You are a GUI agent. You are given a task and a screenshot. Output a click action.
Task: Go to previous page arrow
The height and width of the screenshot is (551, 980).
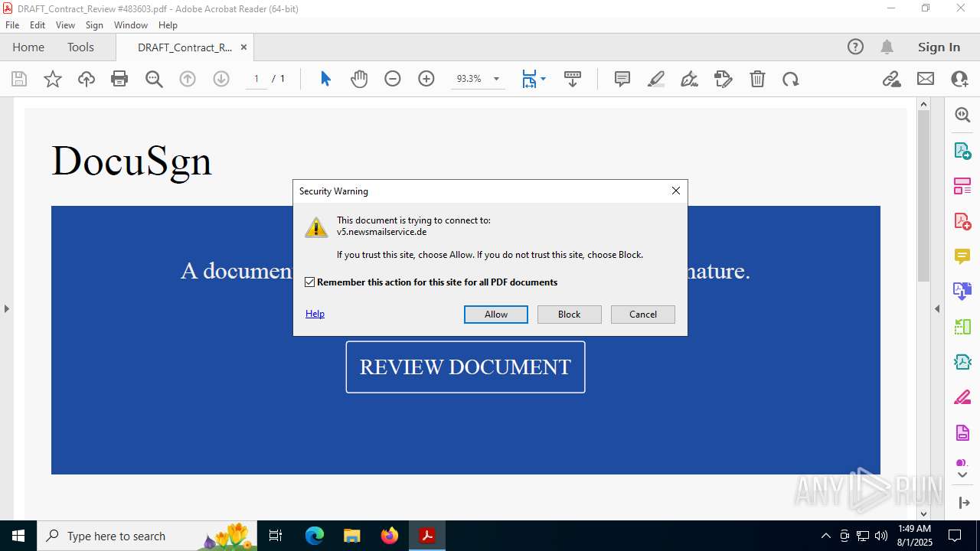188,79
